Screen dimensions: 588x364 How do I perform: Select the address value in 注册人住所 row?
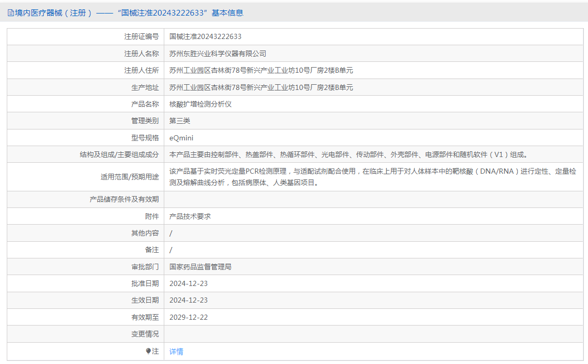coord(261,70)
